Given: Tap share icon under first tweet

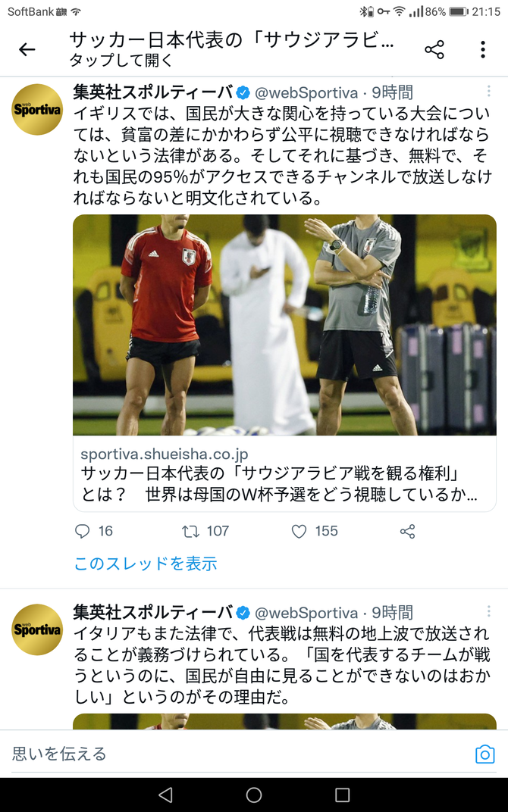Looking at the screenshot, I should [x=407, y=531].
